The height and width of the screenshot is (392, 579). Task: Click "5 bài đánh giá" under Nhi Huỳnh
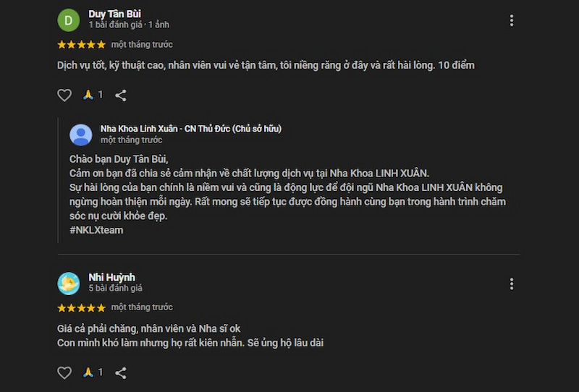pos(116,288)
